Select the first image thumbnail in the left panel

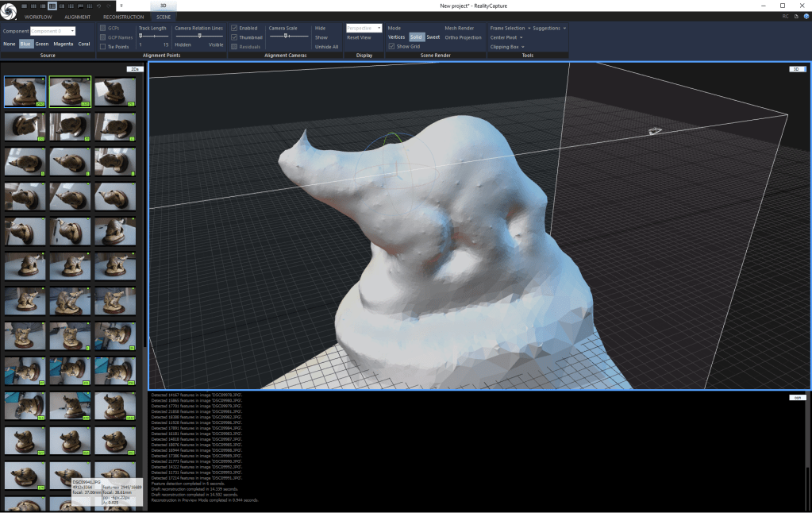[x=24, y=90]
